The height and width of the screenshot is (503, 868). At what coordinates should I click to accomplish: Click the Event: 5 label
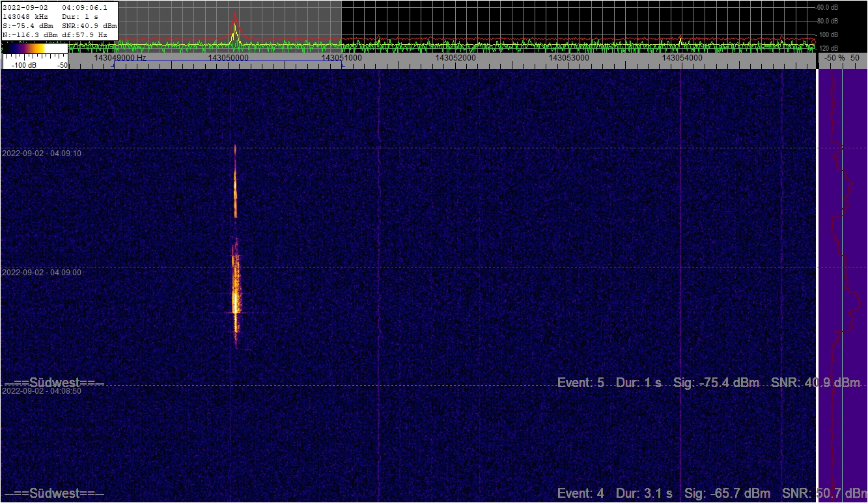(581, 383)
